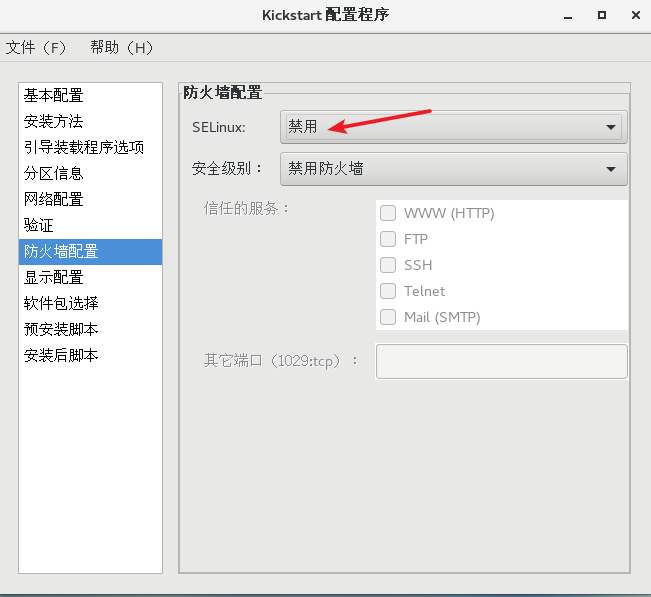
Task: Open the SELinux dropdown showing 禁用
Action: coord(453,127)
